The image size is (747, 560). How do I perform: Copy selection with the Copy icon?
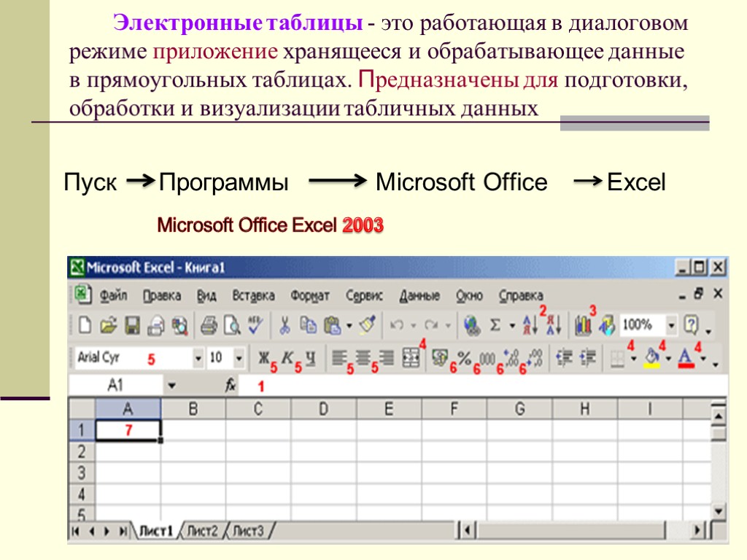click(309, 326)
